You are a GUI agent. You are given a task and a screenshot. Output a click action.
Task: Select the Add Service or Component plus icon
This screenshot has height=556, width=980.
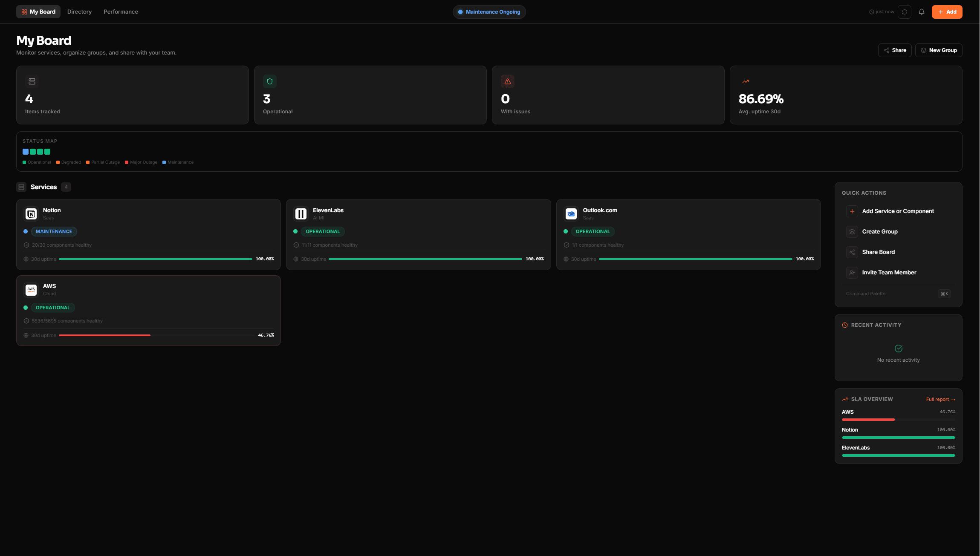click(x=852, y=211)
